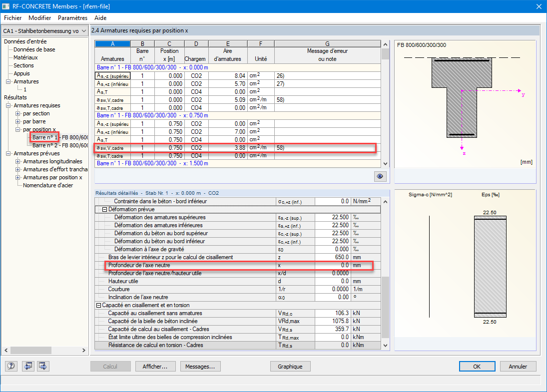This screenshot has height=392, width=547.
Task: Click the Calcul button
Action: tap(110, 367)
